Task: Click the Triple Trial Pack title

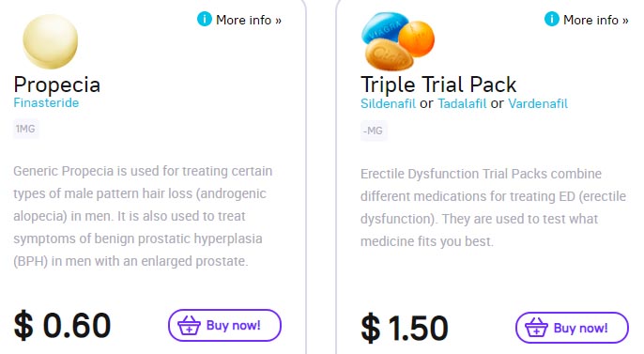Action: coord(438,85)
